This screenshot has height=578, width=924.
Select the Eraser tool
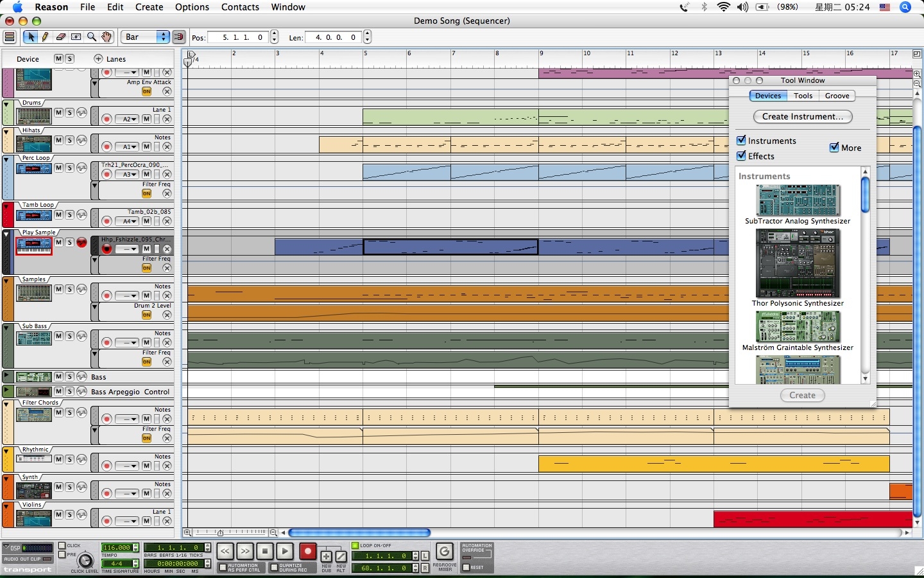click(60, 37)
